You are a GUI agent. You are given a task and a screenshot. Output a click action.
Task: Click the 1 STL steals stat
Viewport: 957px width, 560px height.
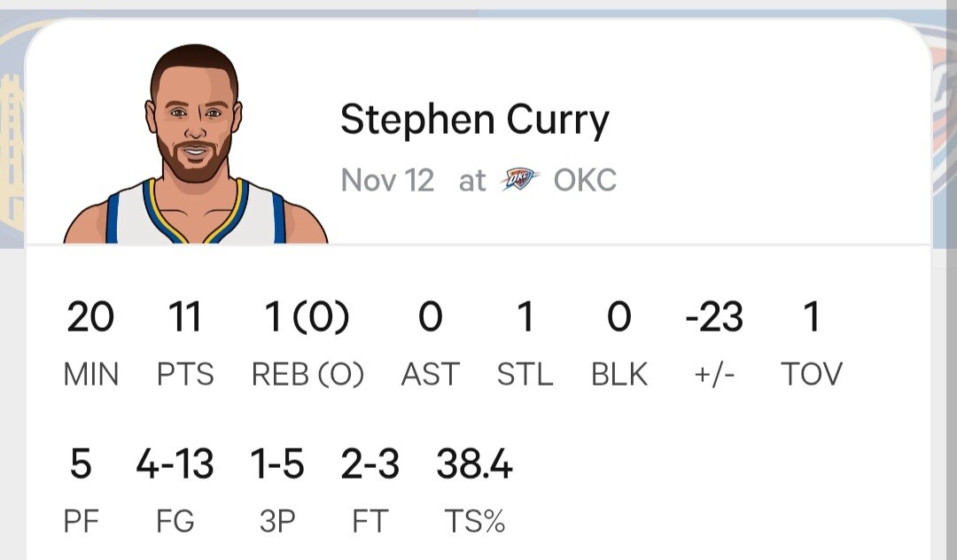click(x=525, y=317)
